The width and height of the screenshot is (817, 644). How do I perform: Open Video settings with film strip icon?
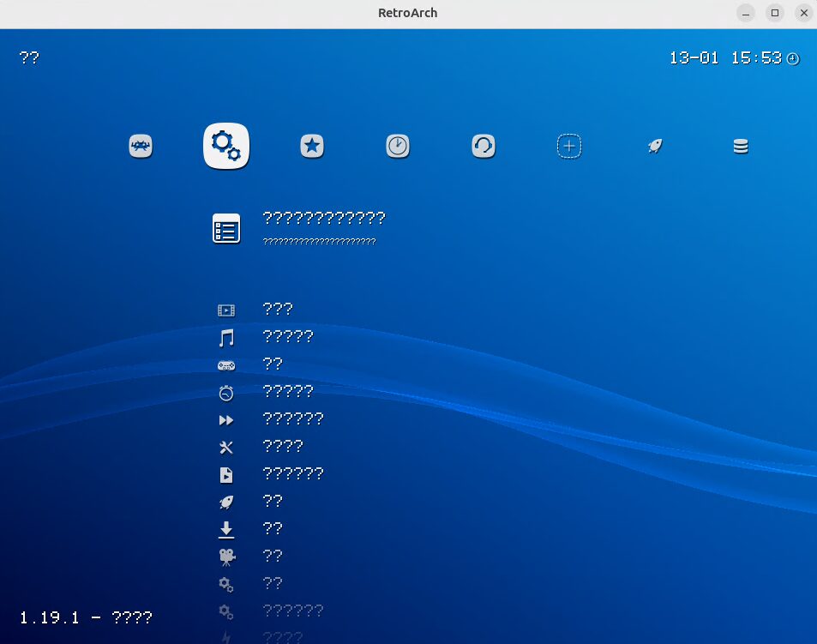226,310
